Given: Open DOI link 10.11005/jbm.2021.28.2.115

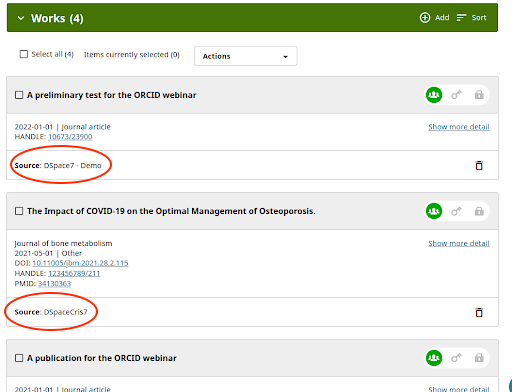Looking at the screenshot, I should (x=80, y=263).
